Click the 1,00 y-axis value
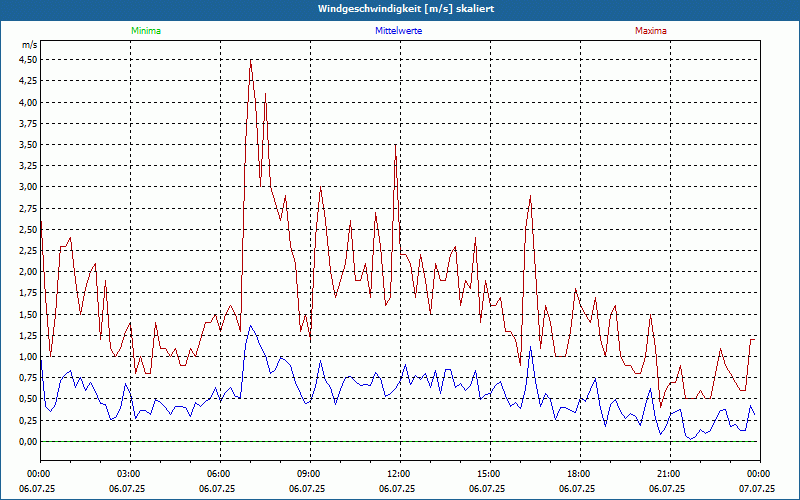Screen dimensions: 800x500 tap(29, 357)
